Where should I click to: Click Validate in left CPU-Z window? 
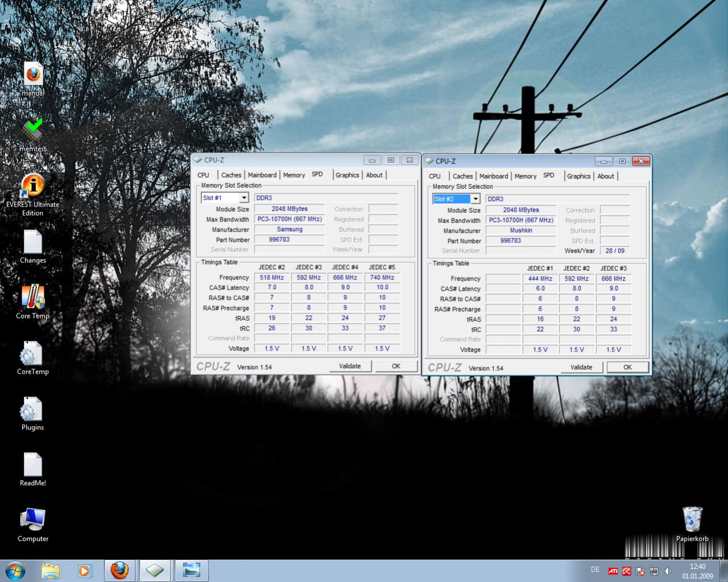pyautogui.click(x=350, y=366)
